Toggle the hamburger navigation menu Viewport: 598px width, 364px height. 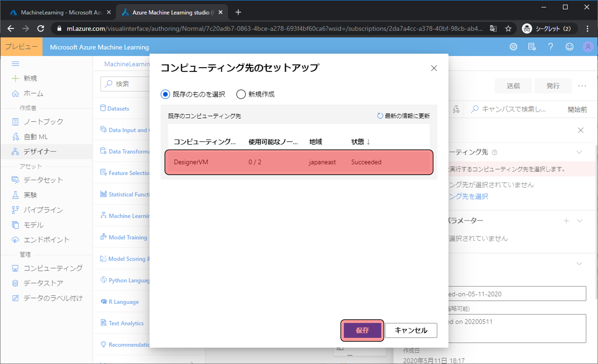point(16,64)
